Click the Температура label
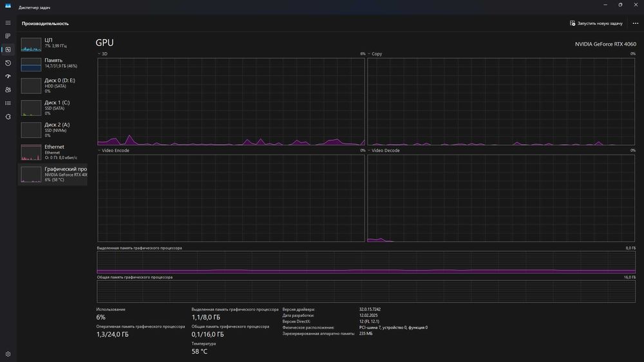Image resolution: width=644 pixels, height=362 pixels. point(204,343)
